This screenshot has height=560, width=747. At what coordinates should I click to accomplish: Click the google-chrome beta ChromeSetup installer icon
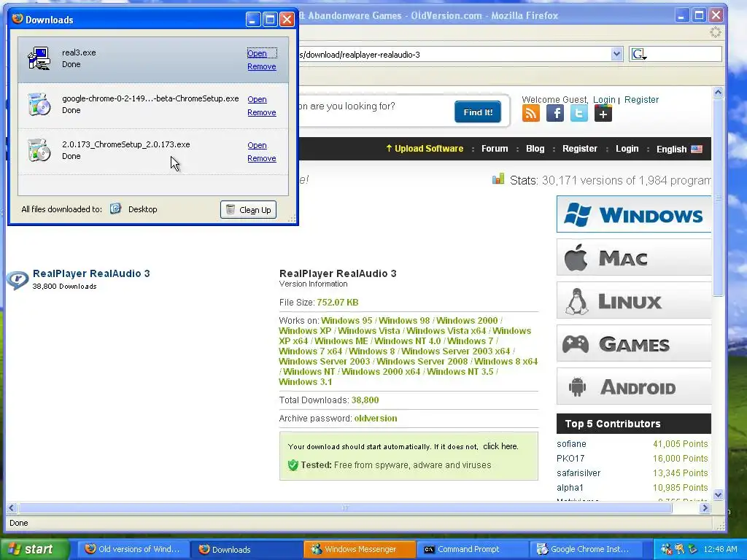coord(39,104)
